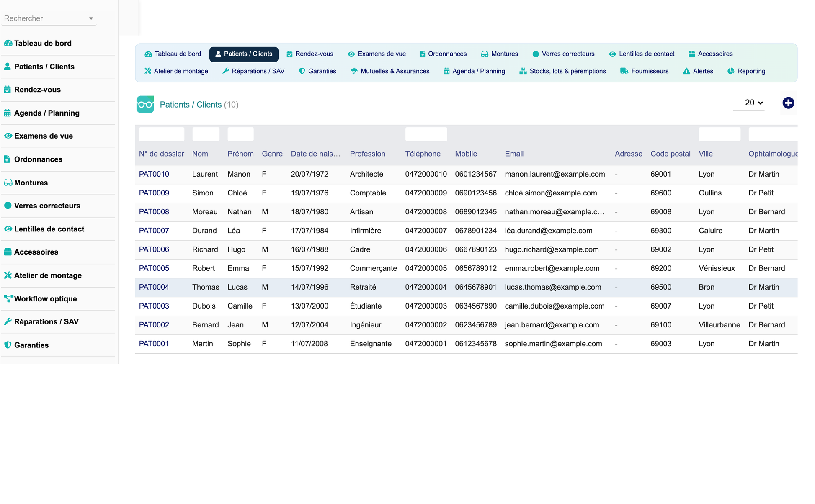The image size is (815, 504).
Task: Switch to the Agenda / Planning top tab
Action: coord(475,71)
